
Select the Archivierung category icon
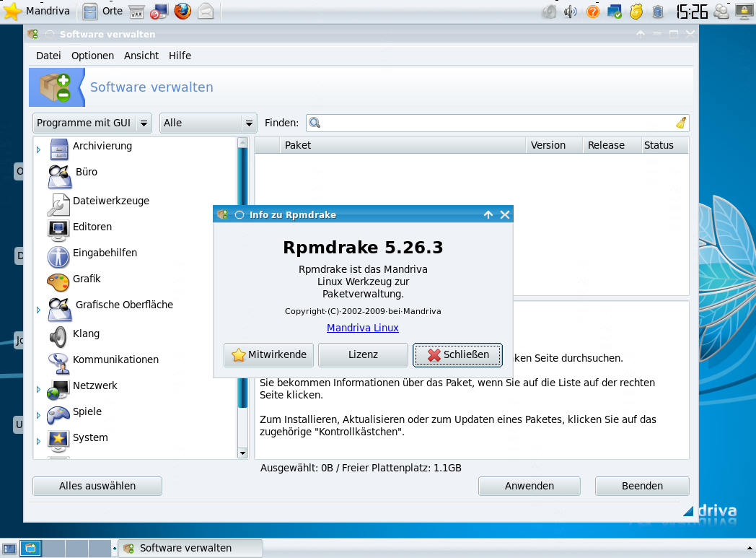tap(58, 149)
